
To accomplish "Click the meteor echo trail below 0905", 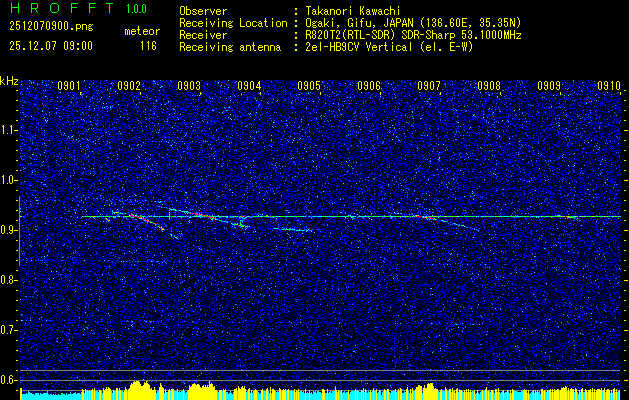I will 294,229.
